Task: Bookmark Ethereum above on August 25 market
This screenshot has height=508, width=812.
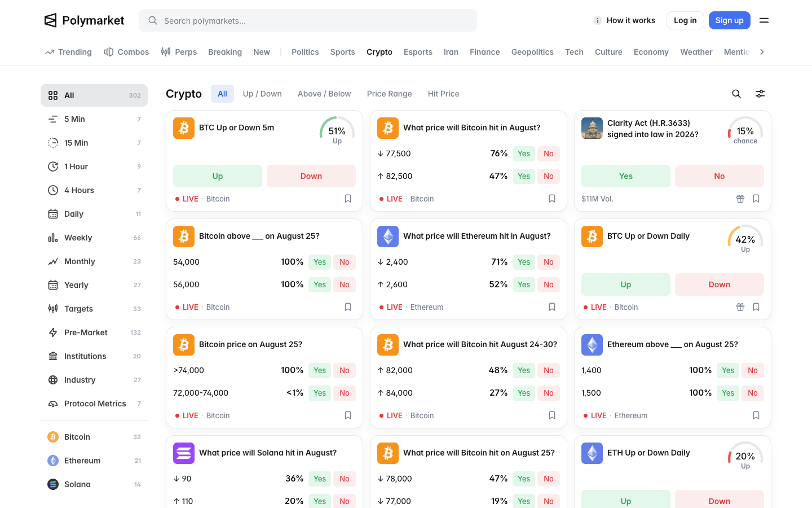Action: point(756,415)
